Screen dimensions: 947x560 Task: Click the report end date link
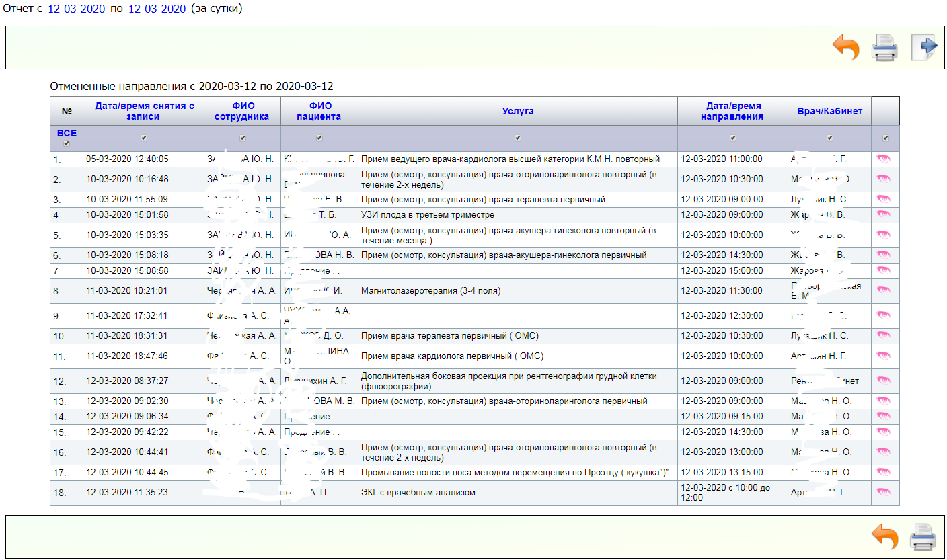(x=156, y=9)
